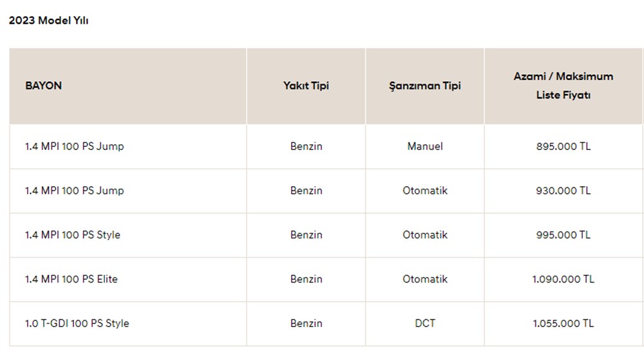Click Otomatik in the 995.000 TL row

click(425, 235)
